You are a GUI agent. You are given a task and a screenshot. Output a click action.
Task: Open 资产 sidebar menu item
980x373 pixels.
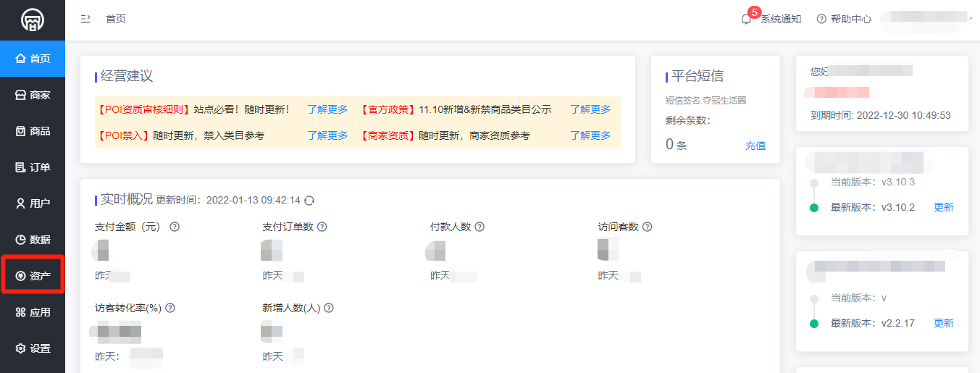tap(33, 276)
